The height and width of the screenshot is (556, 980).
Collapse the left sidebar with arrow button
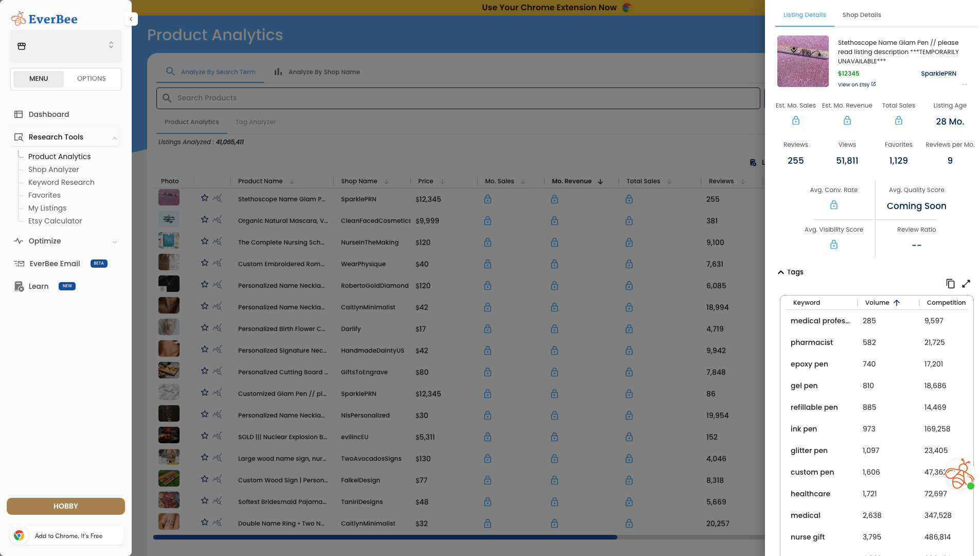tap(131, 19)
